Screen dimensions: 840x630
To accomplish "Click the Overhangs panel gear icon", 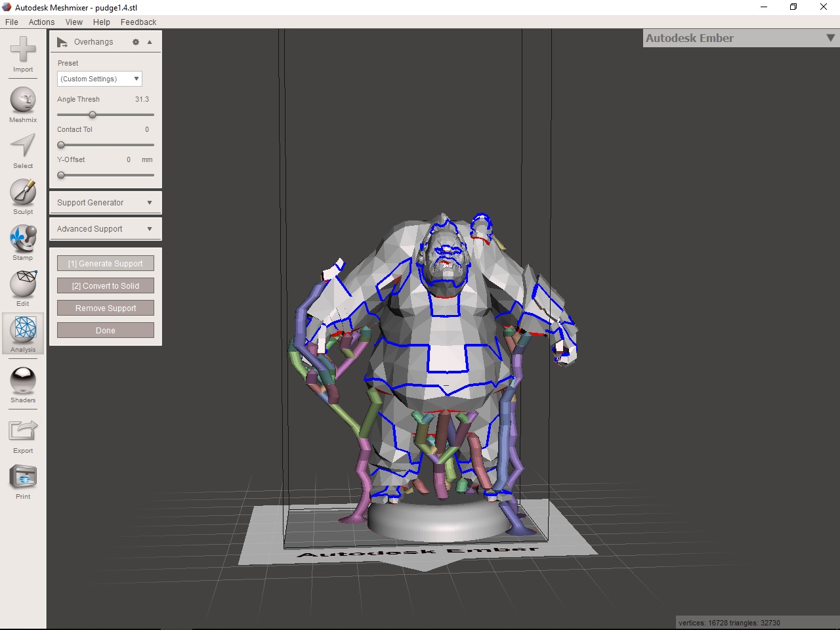I will click(x=136, y=42).
